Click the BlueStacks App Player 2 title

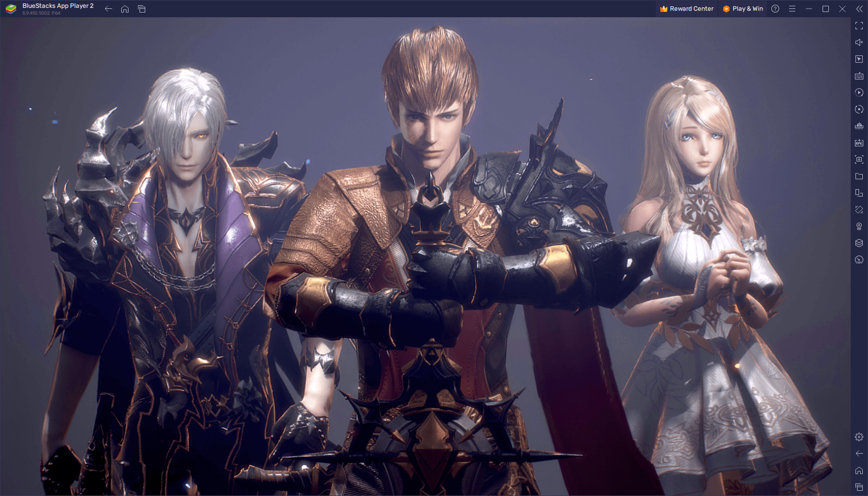[58, 6]
